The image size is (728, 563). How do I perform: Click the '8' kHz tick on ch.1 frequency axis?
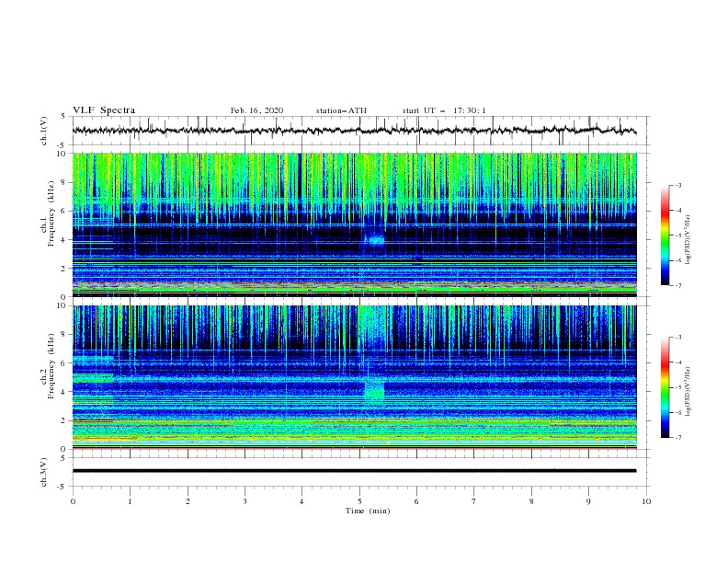64,182
